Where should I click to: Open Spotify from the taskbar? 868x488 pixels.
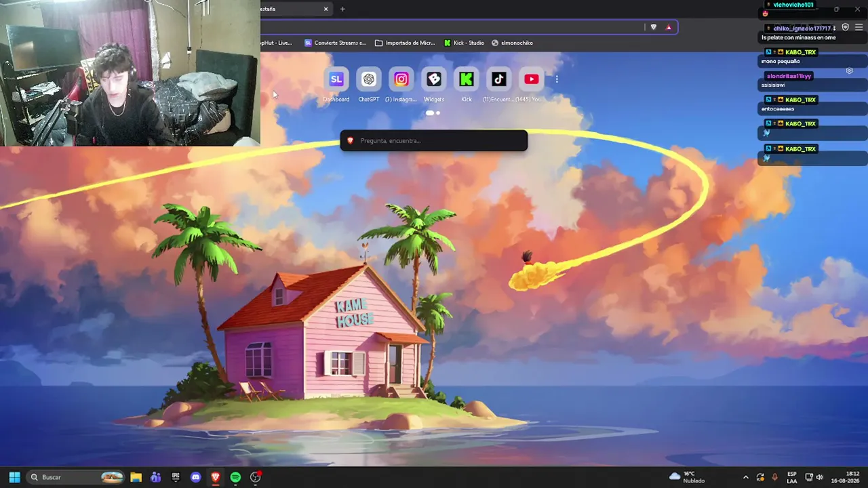(235, 477)
